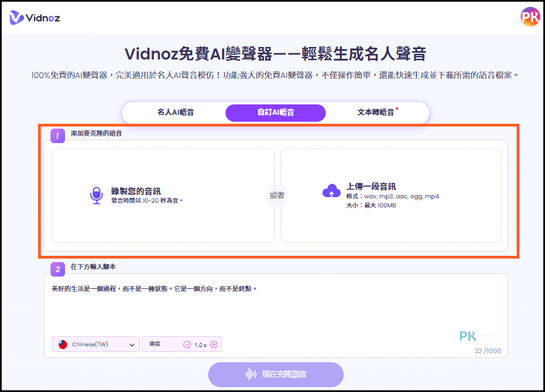Click the 添加要克隆的語音 step label
The width and height of the screenshot is (545, 392).
96,133
